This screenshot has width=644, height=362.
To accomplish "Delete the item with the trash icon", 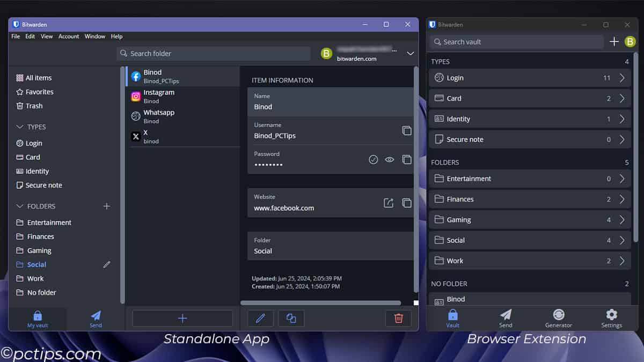I will [x=398, y=318].
